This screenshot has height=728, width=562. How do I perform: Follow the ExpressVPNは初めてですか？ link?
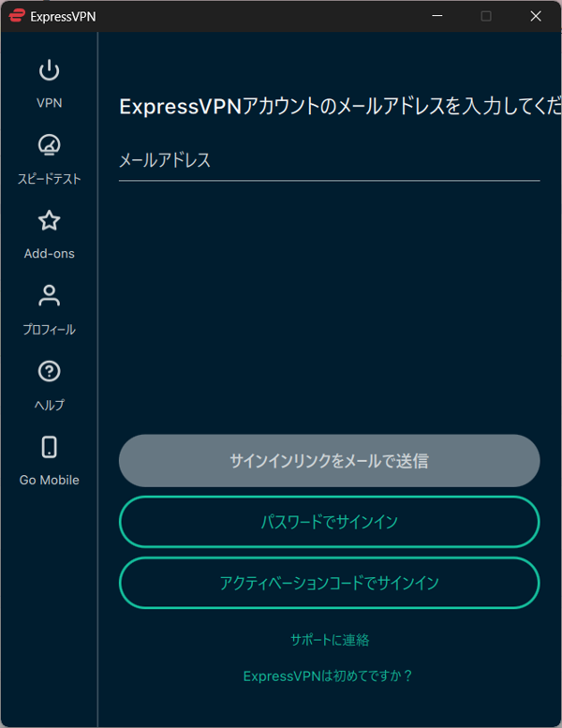[328, 676]
